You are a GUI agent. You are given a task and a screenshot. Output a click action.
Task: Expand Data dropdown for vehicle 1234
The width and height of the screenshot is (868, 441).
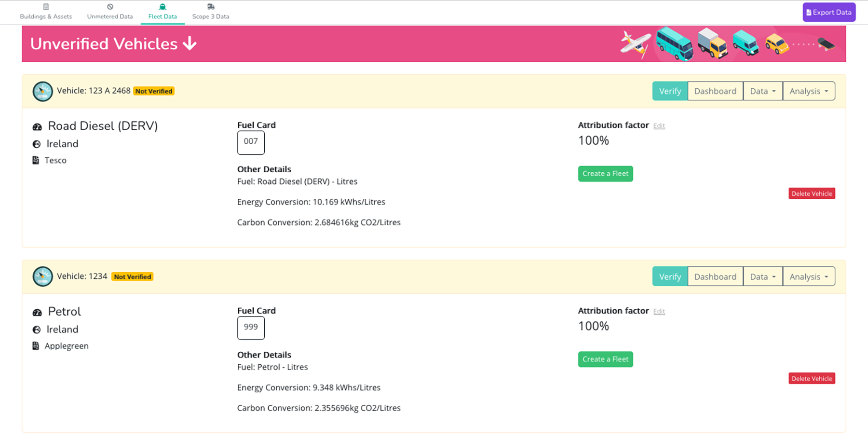[x=763, y=276]
